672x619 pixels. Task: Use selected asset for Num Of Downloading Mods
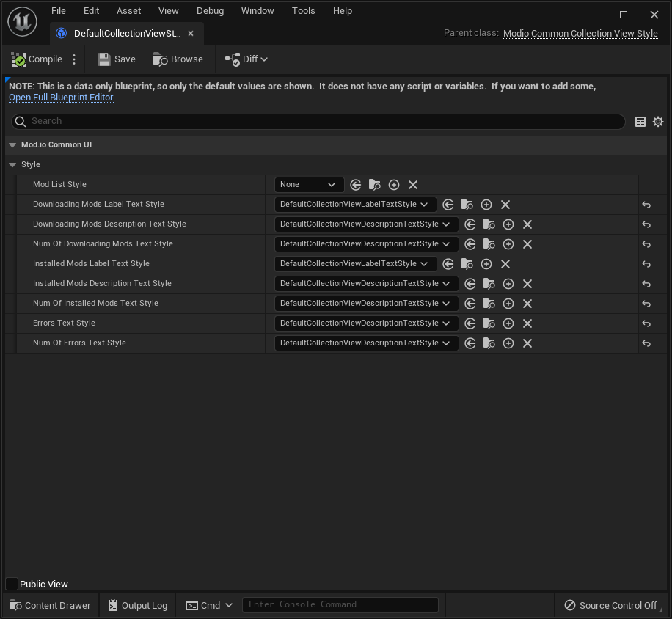click(x=470, y=244)
